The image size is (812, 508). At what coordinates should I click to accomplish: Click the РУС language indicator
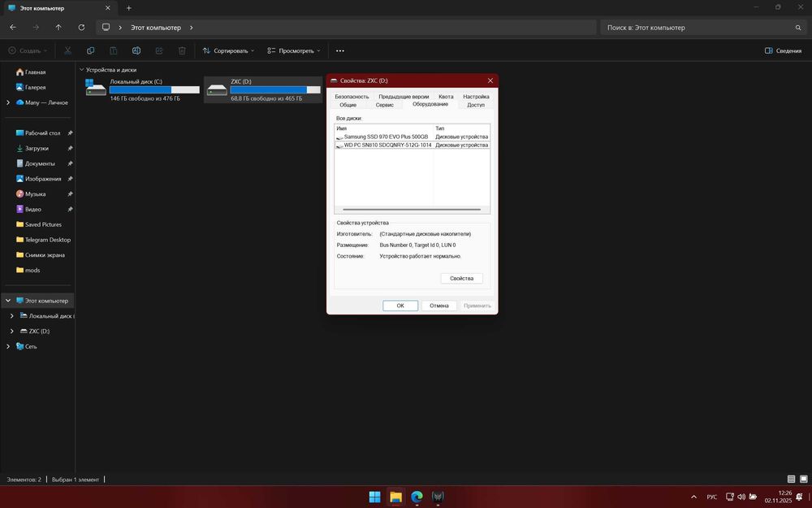[x=712, y=497]
